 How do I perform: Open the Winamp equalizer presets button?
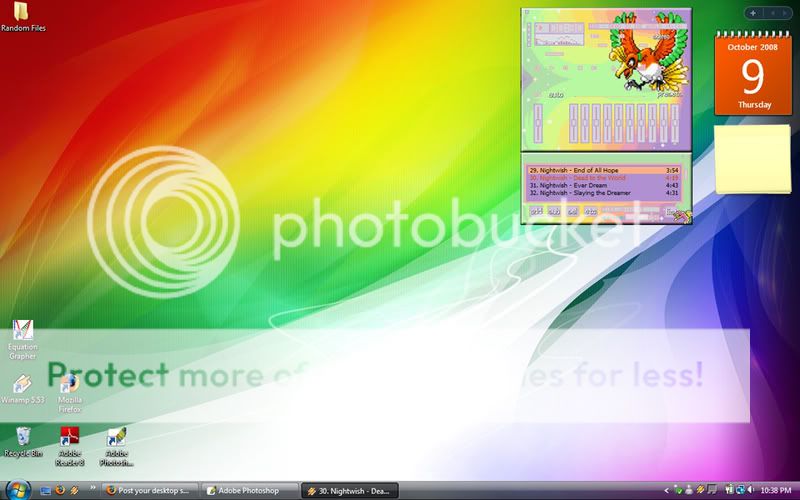coord(669,94)
